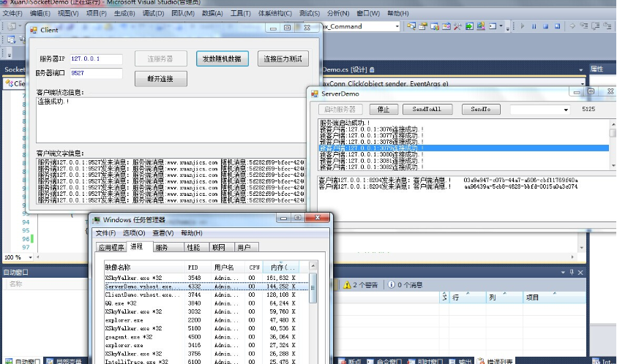617x364 pixels.
Task: Pin the 自动窗口 panel pushpin icon
Action: [572, 272]
